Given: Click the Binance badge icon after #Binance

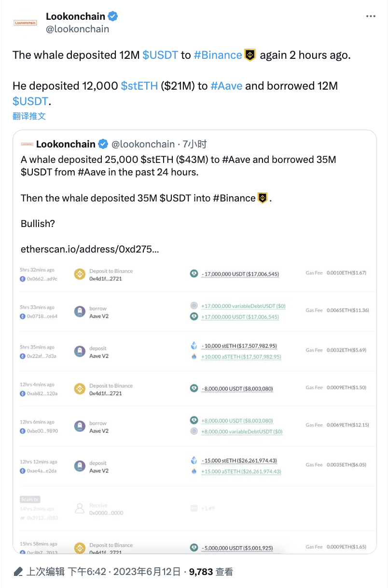Looking at the screenshot, I should 249,54.
